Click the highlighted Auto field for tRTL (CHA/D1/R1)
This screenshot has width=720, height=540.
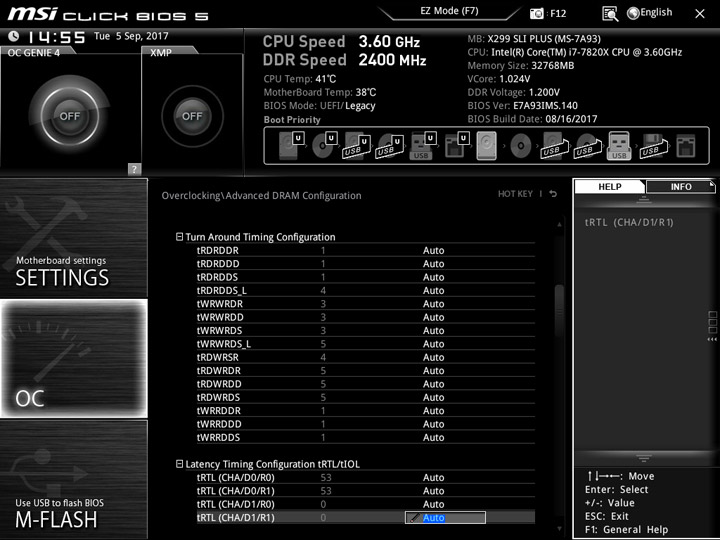[x=445, y=518]
